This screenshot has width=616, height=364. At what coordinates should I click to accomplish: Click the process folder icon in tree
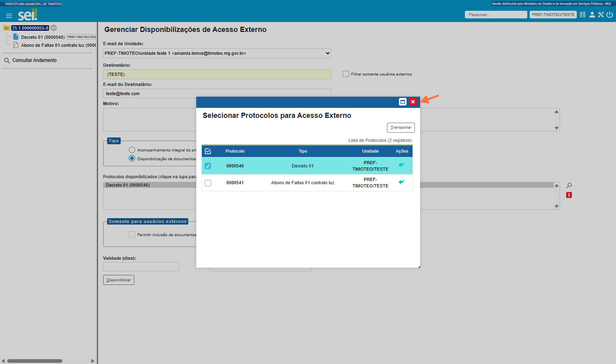[x=7, y=28]
